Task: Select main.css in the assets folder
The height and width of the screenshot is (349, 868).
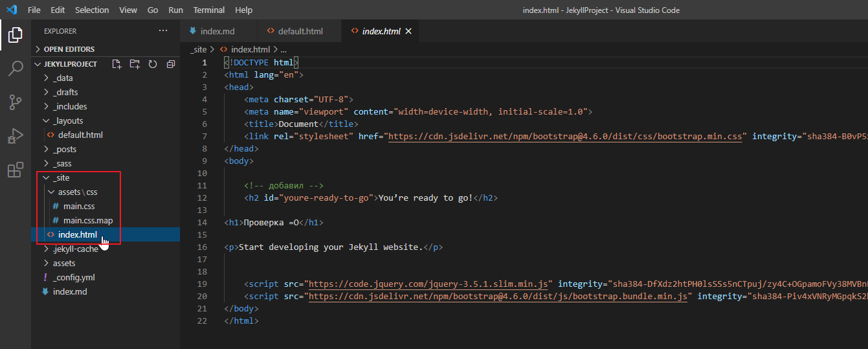Action: click(79, 207)
